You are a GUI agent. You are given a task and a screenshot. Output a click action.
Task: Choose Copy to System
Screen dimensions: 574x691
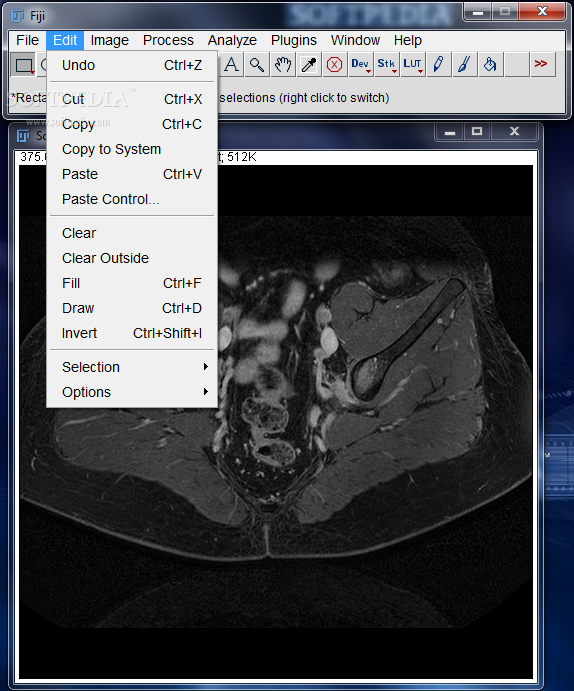(x=132, y=149)
